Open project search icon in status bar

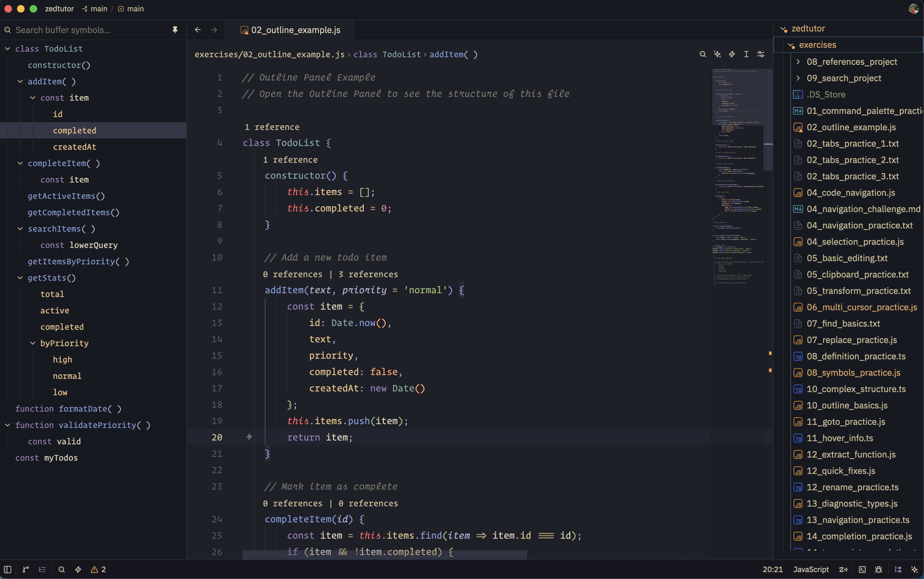[61, 570]
